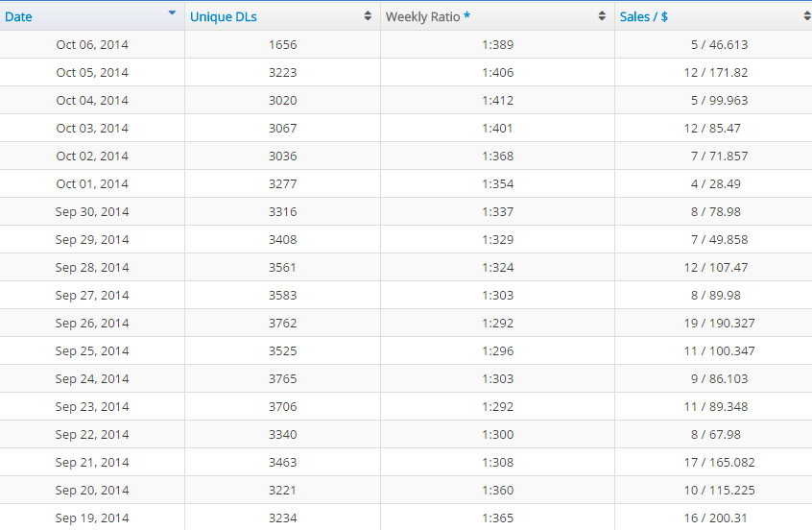
Task: Select the Sep 24, 2014 date cell
Action: click(x=92, y=378)
